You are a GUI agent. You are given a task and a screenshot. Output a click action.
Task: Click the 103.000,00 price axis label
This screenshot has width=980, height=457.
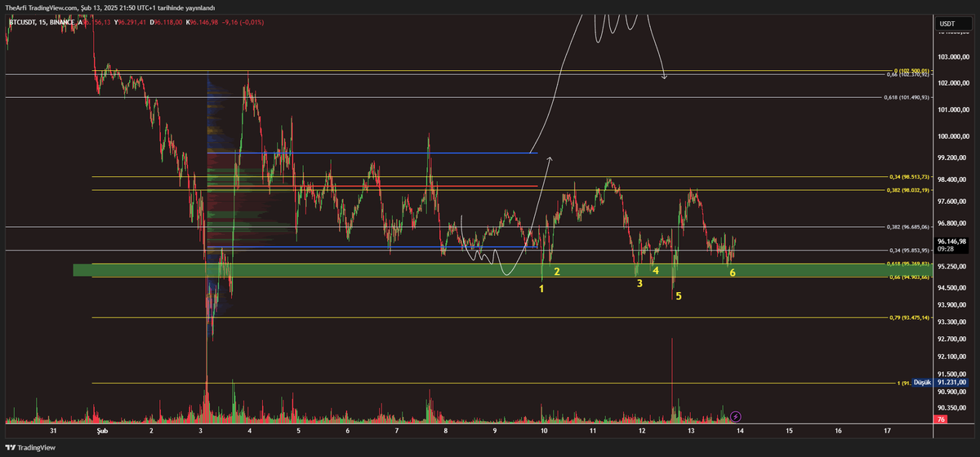pyautogui.click(x=954, y=57)
